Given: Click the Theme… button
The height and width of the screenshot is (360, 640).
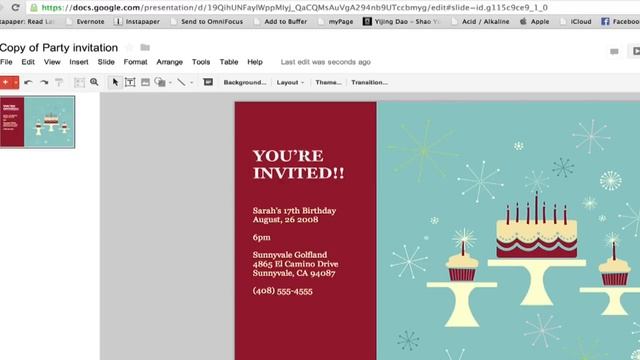Looking at the screenshot, I should pyautogui.click(x=328, y=82).
